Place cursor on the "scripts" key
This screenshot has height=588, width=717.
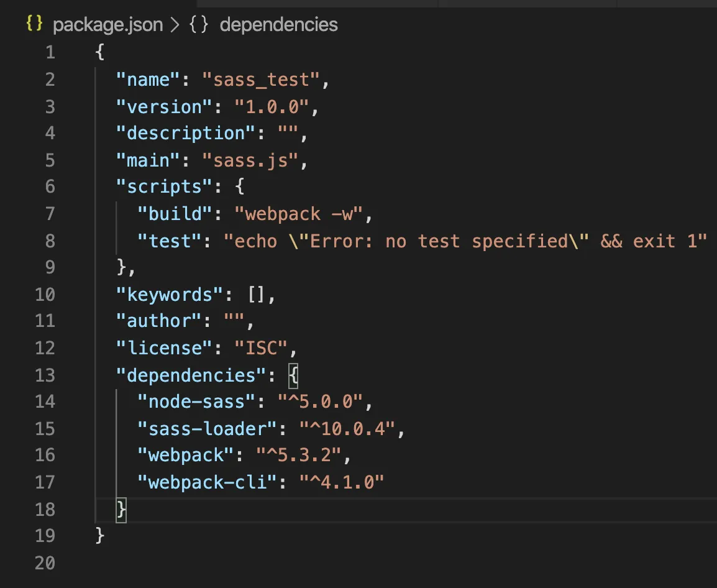(x=159, y=186)
